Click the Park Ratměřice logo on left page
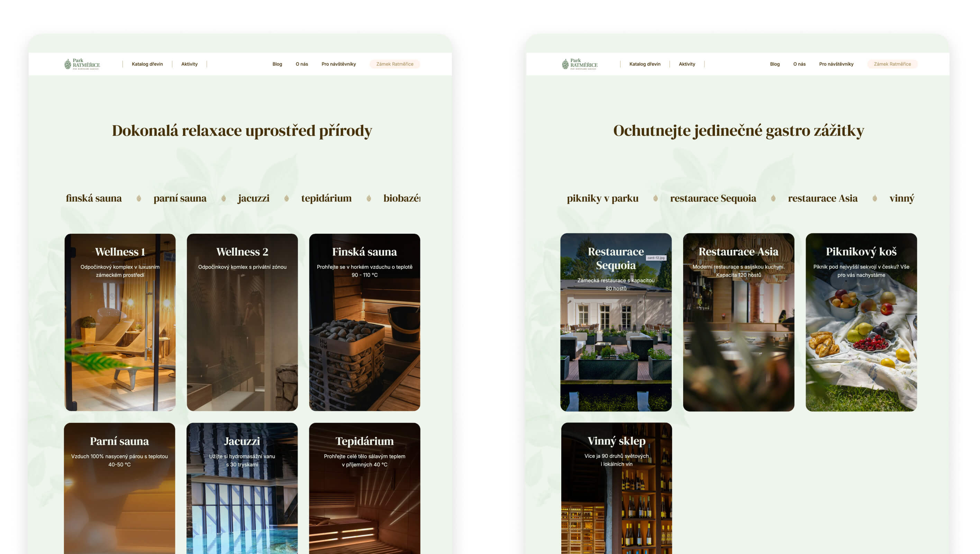 (82, 64)
